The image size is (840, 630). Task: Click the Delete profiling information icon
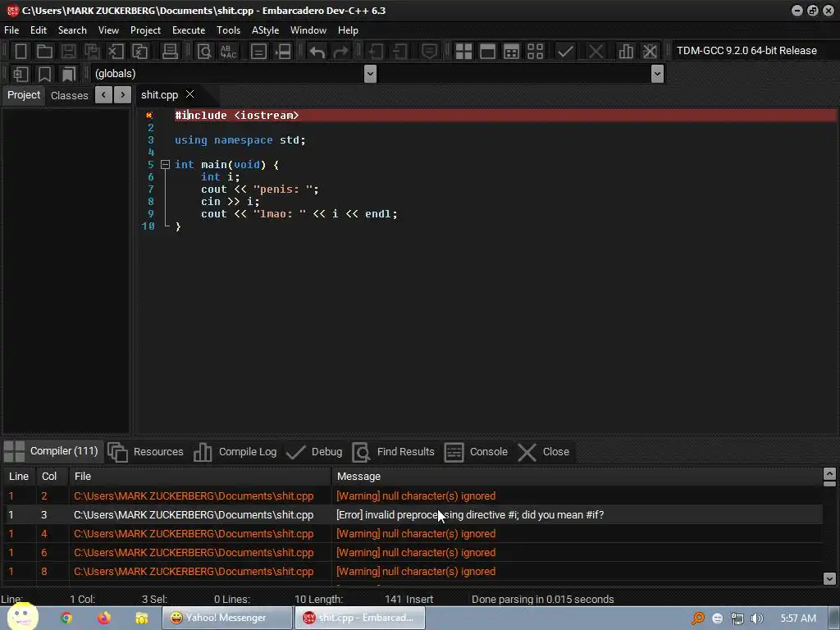click(x=650, y=52)
